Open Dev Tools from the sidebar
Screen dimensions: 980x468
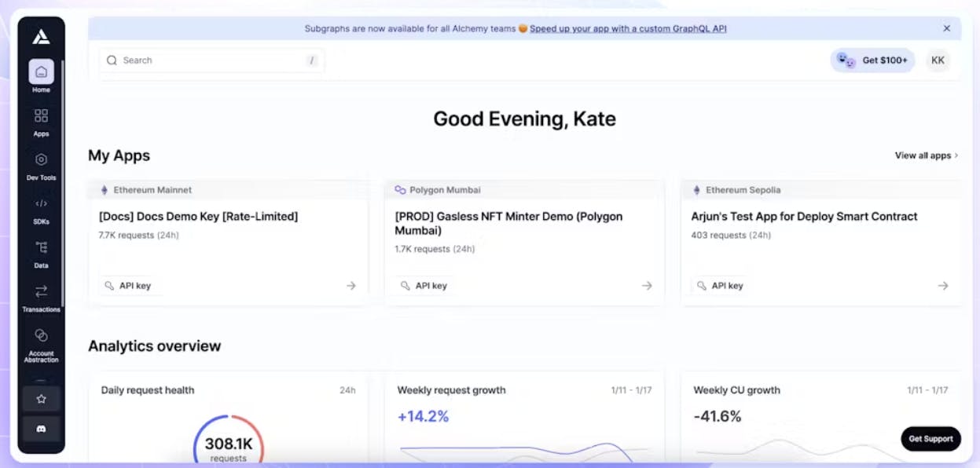41,166
